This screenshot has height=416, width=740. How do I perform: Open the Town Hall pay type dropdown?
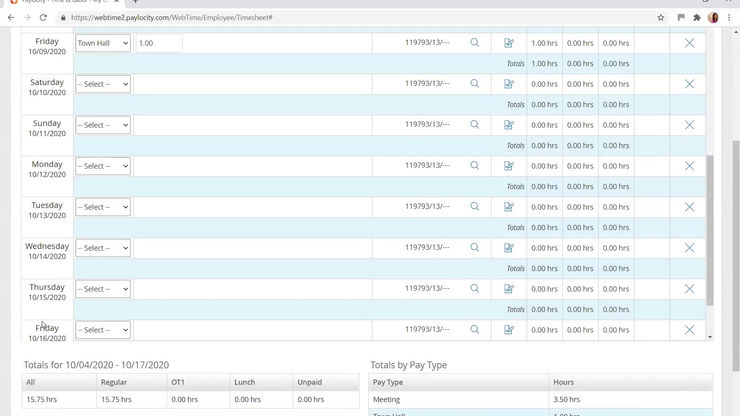click(103, 43)
